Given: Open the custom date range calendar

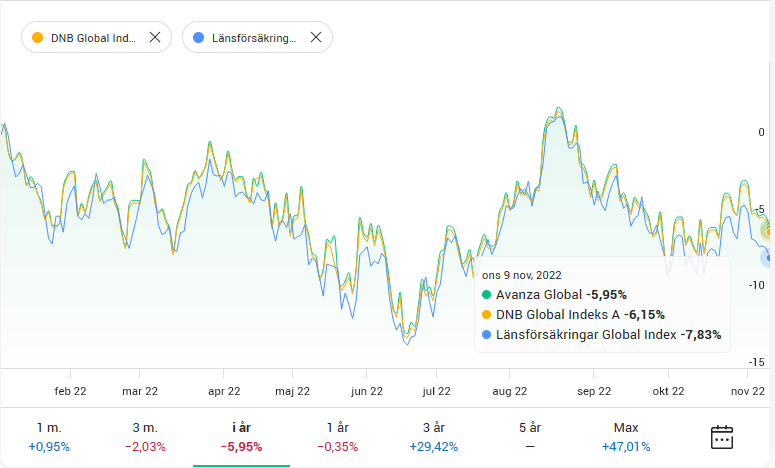Looking at the screenshot, I should (722, 437).
